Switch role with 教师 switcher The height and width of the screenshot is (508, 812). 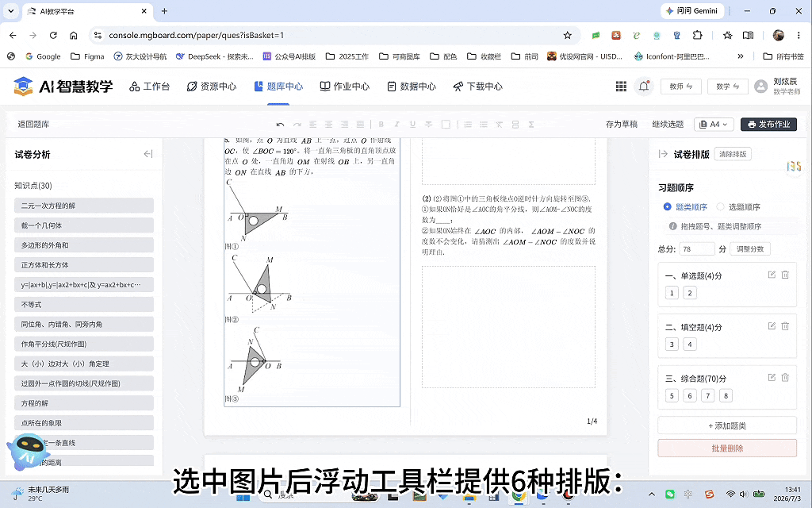(680, 87)
